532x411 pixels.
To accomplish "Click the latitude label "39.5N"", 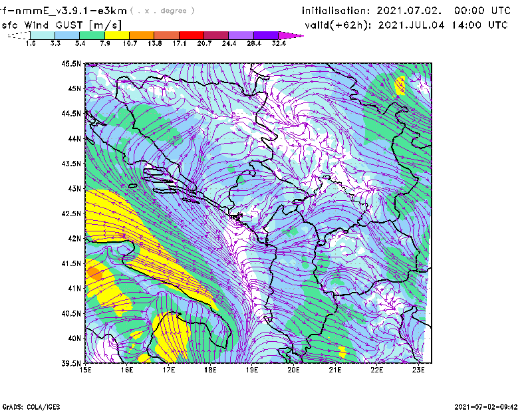I will click(x=71, y=363).
